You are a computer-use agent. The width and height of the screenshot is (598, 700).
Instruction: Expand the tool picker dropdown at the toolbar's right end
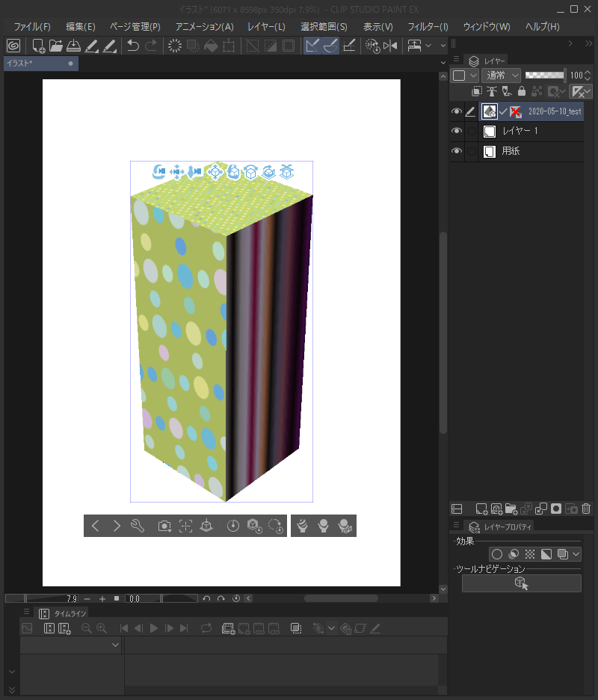pos(443,45)
